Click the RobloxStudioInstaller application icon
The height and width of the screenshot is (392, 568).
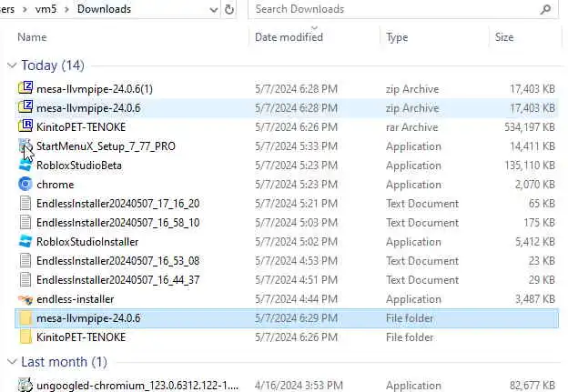(25, 241)
